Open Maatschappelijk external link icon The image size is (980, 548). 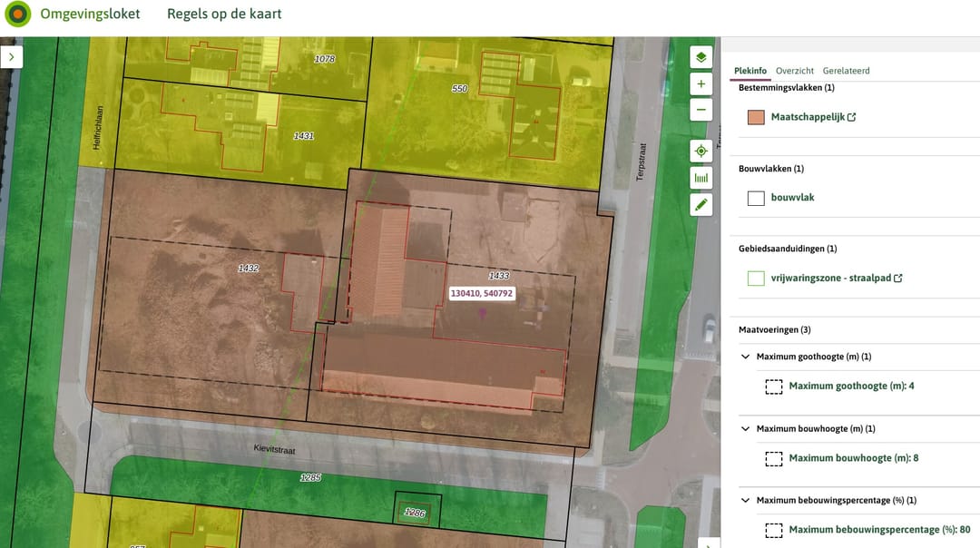(851, 117)
